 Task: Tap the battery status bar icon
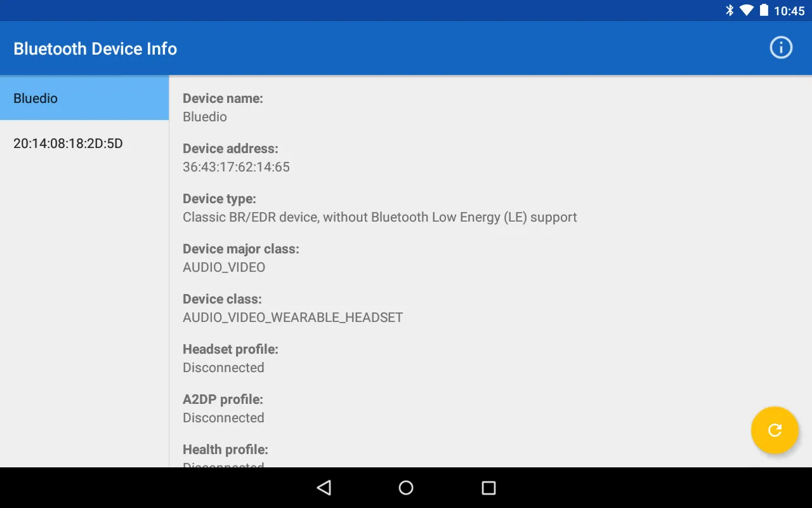[x=764, y=10]
